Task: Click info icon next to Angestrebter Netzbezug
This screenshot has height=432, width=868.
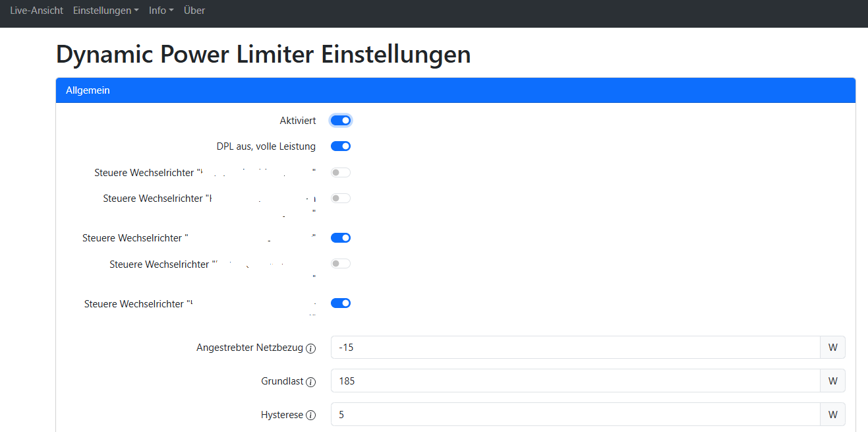Action: pyautogui.click(x=311, y=348)
